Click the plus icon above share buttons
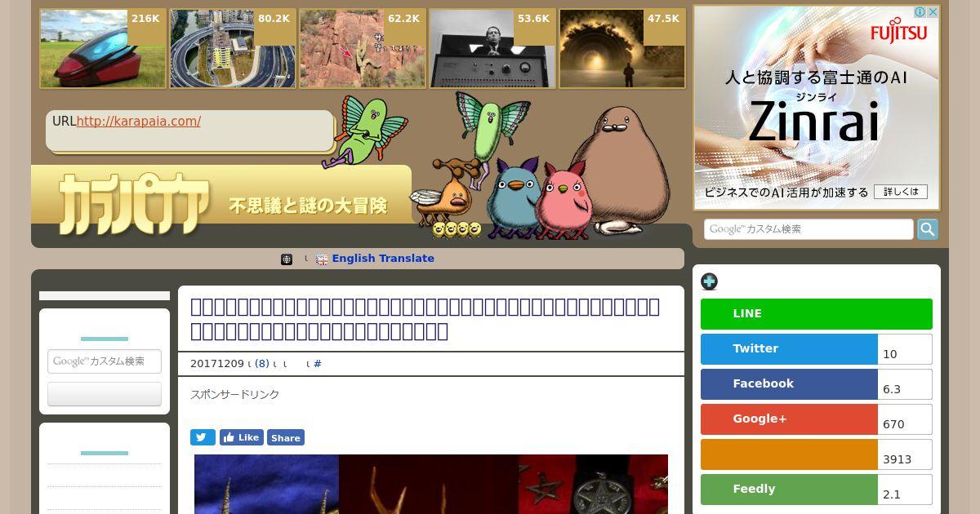980x514 pixels. [x=709, y=281]
